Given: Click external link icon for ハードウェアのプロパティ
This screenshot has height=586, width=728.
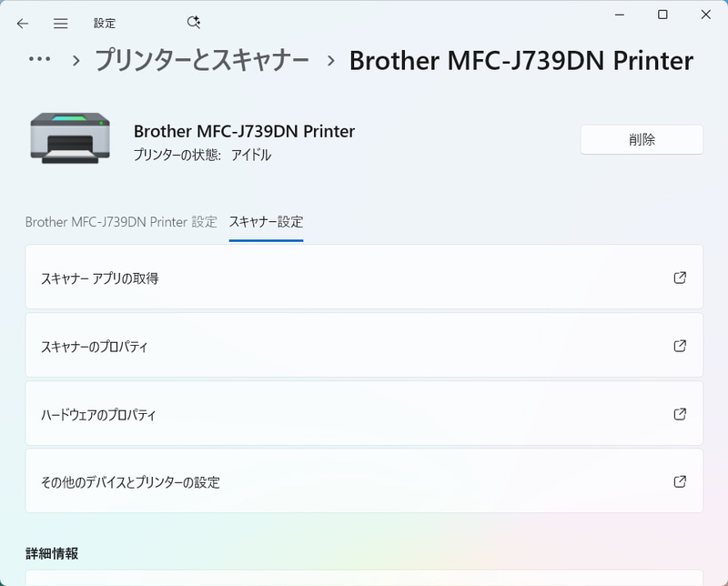Looking at the screenshot, I should point(680,414).
